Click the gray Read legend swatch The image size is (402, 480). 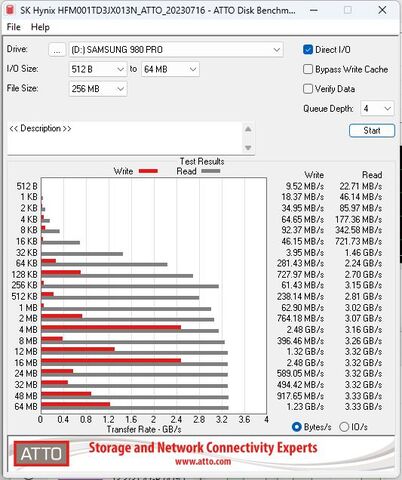[211, 171]
